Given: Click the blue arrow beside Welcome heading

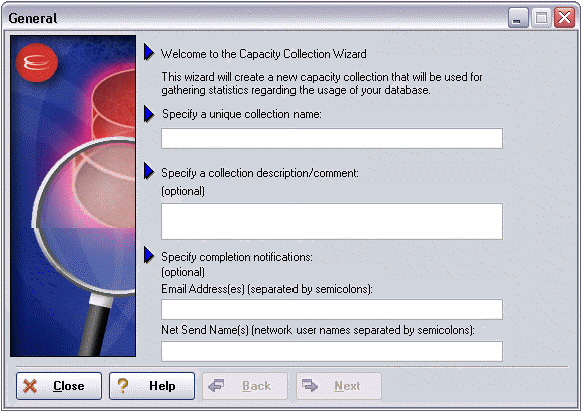Looking at the screenshot, I should pyautogui.click(x=149, y=53).
